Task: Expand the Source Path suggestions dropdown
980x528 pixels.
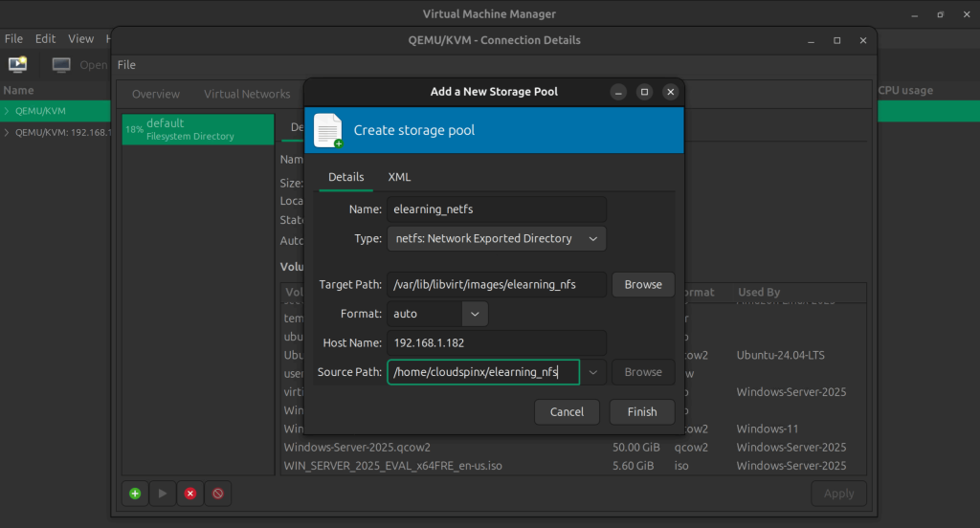Action: [593, 372]
